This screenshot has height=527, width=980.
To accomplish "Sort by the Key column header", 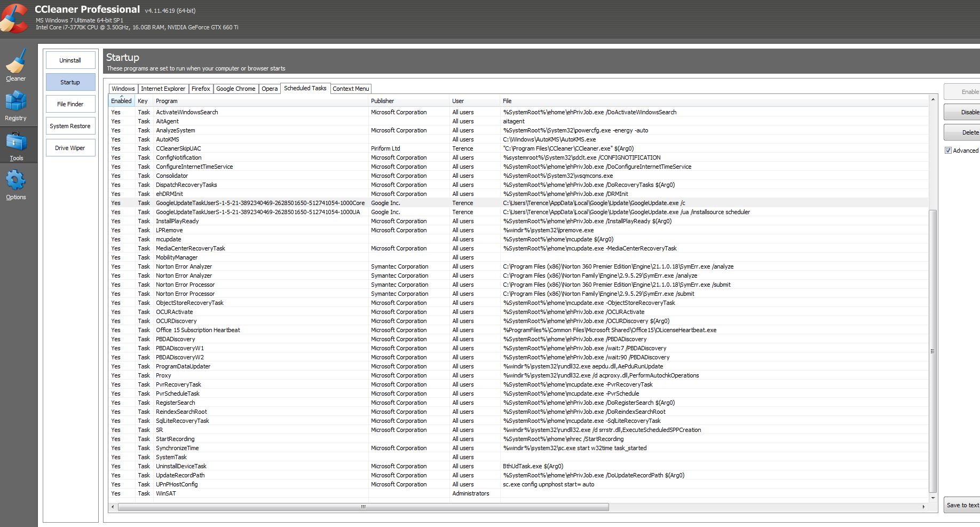I will tap(144, 101).
